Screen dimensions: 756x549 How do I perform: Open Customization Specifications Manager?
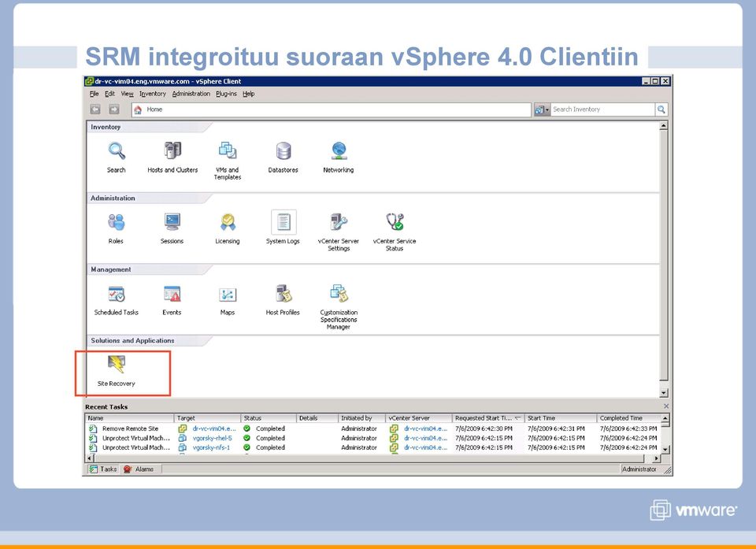339,306
